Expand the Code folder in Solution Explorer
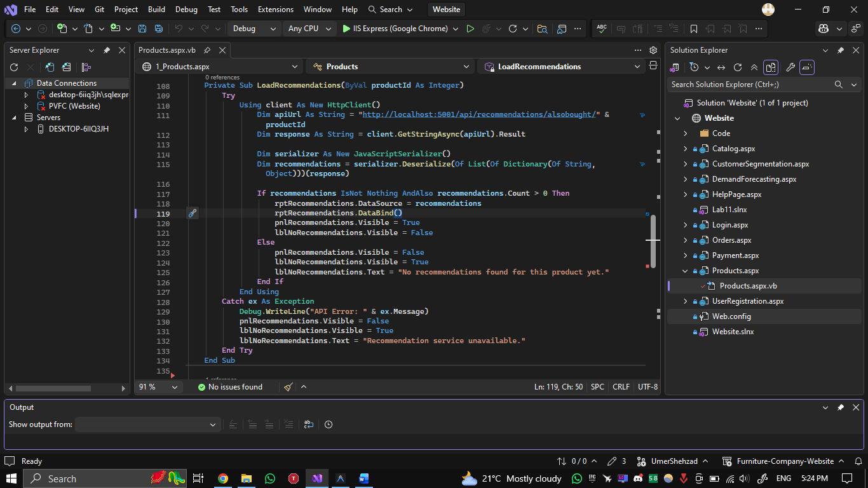 click(686, 133)
